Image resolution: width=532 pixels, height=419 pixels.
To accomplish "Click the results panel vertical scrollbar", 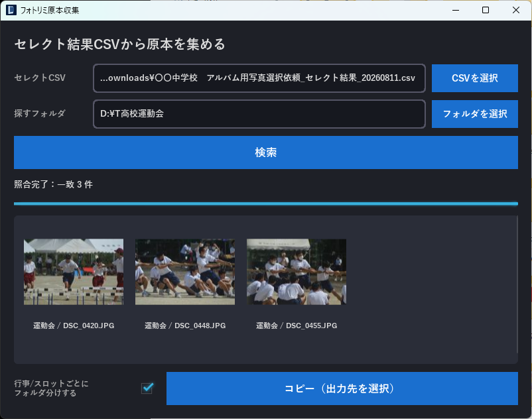I will click(517, 285).
